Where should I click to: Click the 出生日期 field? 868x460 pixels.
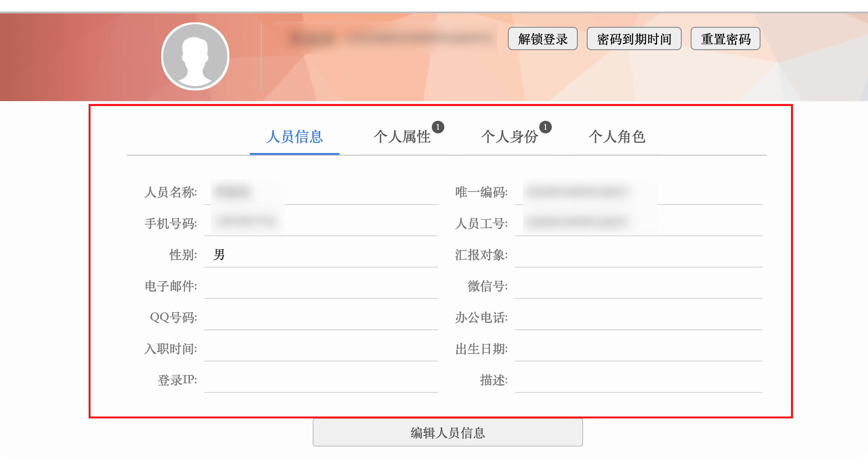point(638,349)
